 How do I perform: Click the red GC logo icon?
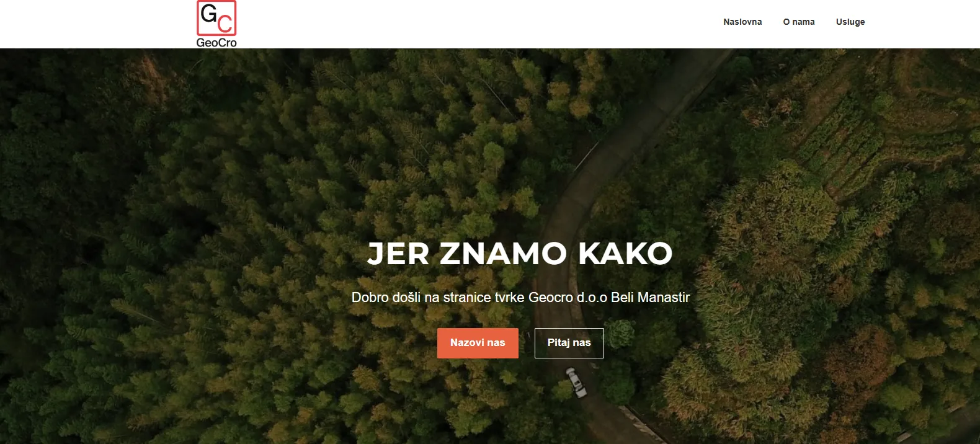point(216,18)
